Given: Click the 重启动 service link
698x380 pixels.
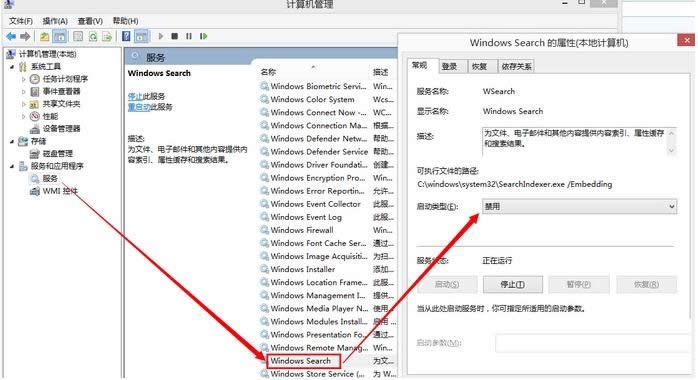Looking at the screenshot, I should 139,107.
